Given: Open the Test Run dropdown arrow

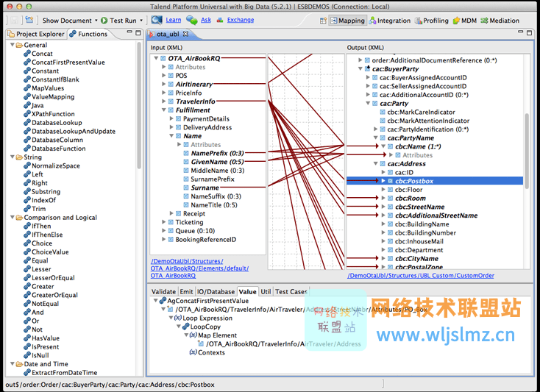Looking at the screenshot, I should [x=141, y=21].
